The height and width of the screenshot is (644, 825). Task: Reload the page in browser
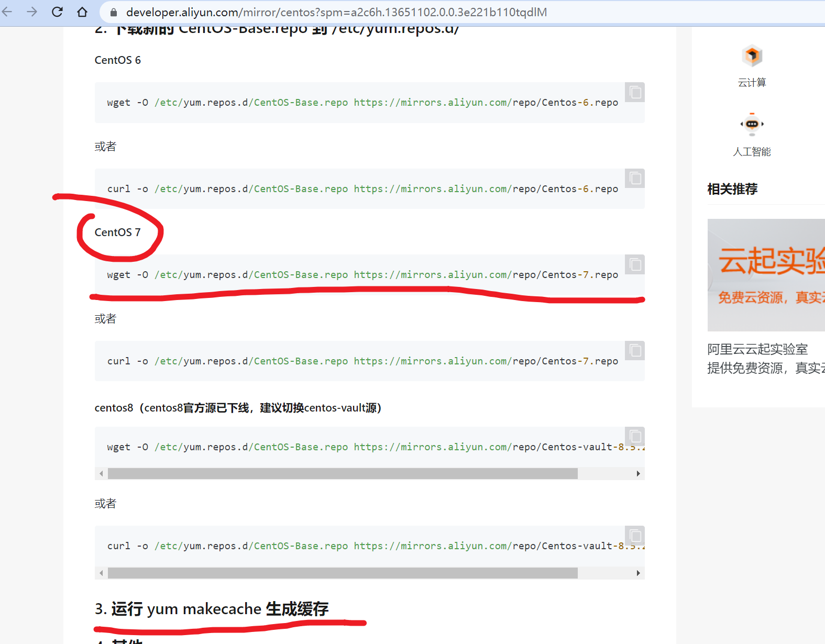(x=57, y=12)
